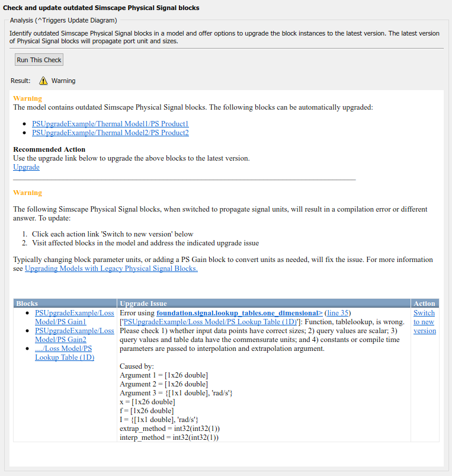Open foundation.signal.lookup_tables.one_dimensional link
Screen dimensions: 452x476
pos(239,313)
